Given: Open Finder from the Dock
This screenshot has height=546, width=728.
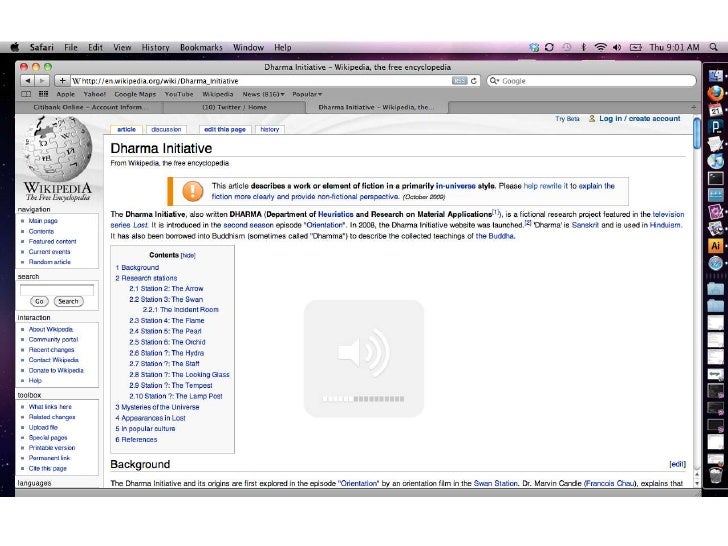Looking at the screenshot, I should point(715,75).
